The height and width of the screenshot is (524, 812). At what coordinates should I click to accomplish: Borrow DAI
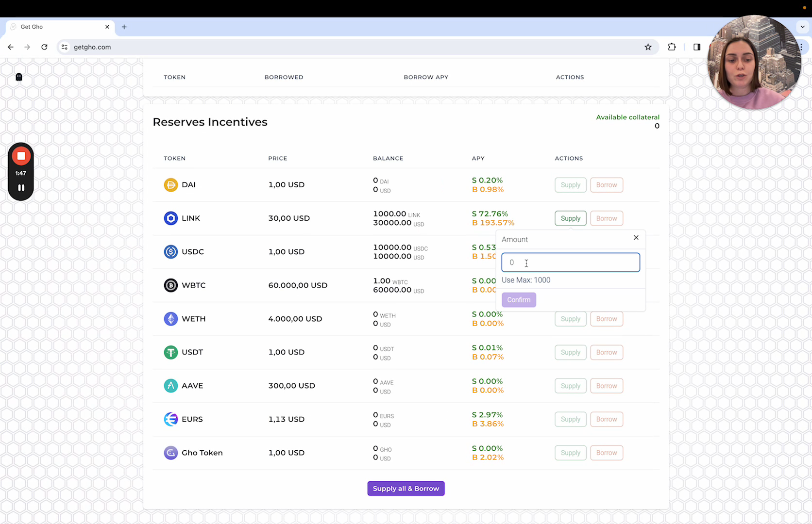click(x=607, y=185)
